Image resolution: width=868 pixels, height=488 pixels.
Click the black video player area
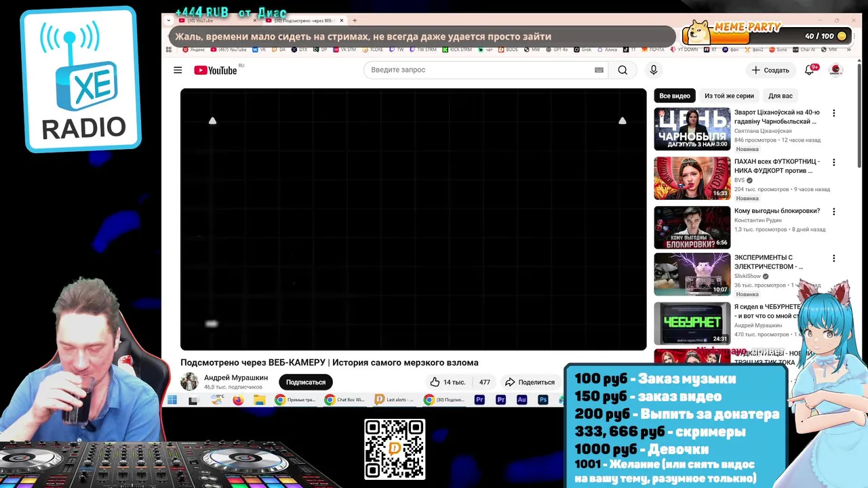(x=414, y=220)
